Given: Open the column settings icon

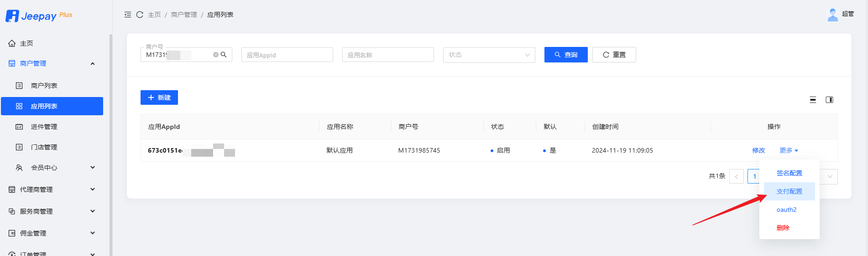Looking at the screenshot, I should tap(829, 100).
